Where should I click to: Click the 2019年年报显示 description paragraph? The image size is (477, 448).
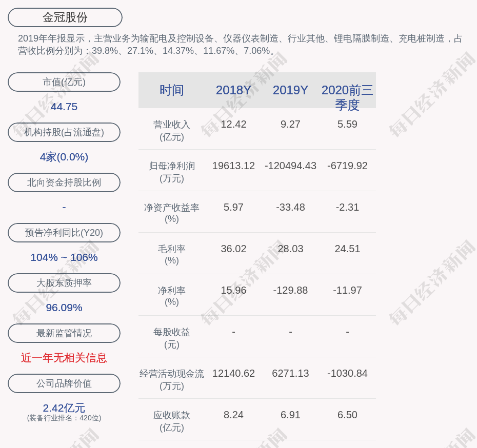tap(240, 45)
